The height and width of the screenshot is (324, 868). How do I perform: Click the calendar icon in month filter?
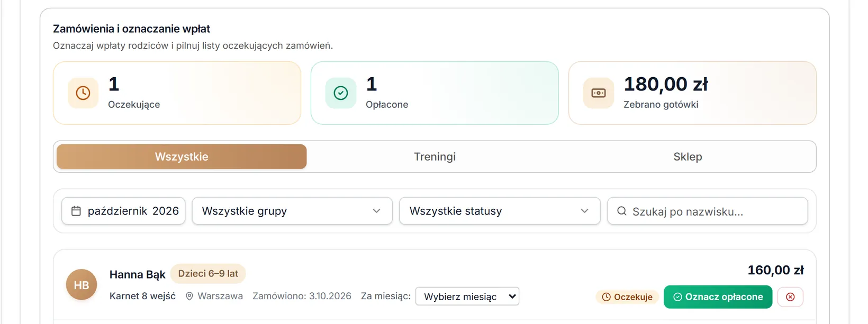click(76, 211)
